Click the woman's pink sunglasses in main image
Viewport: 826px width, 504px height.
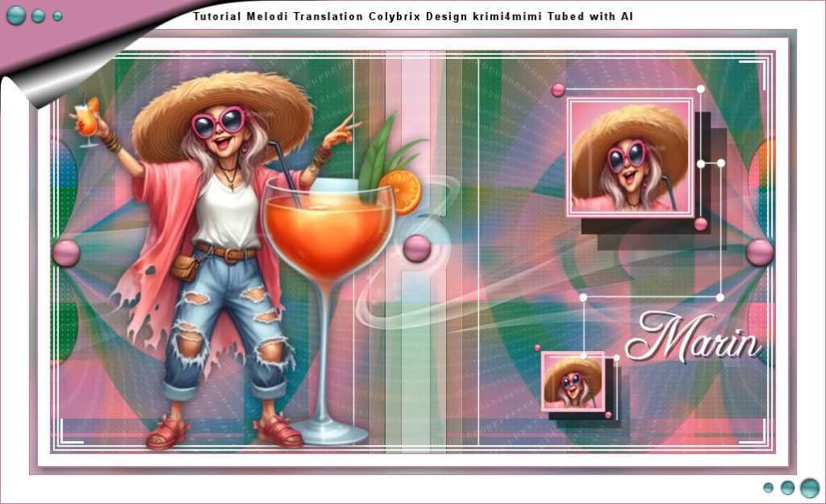[x=218, y=123]
